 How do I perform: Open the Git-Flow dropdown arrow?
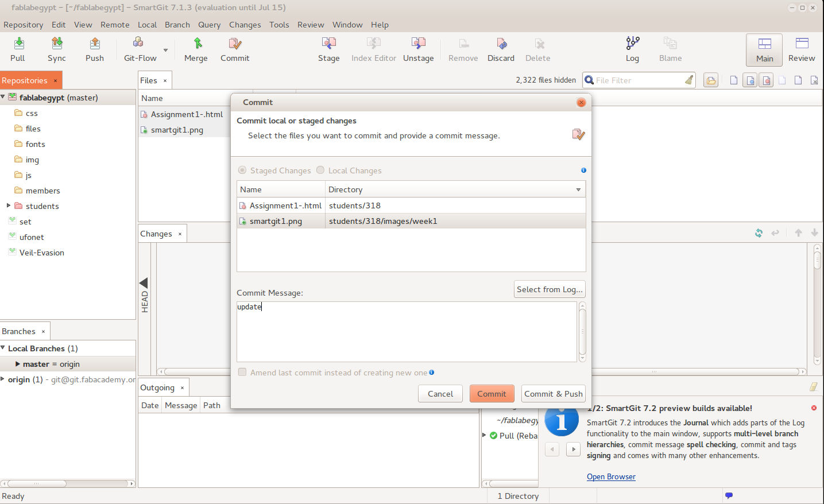(x=165, y=51)
